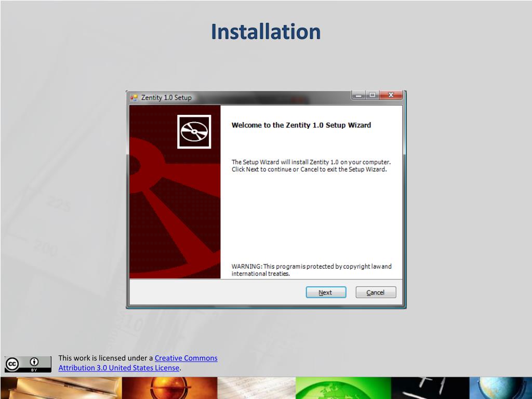The width and height of the screenshot is (532, 399).
Task: Click the 'Setup Wizard will install Zentity 1.0' text
Action: tap(311, 166)
